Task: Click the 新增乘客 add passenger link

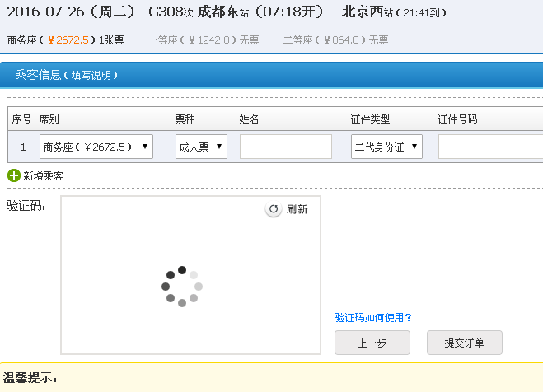Action: coord(43,175)
